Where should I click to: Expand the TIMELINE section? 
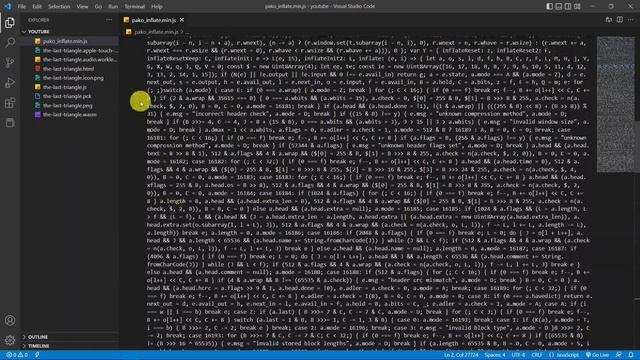[38, 346]
